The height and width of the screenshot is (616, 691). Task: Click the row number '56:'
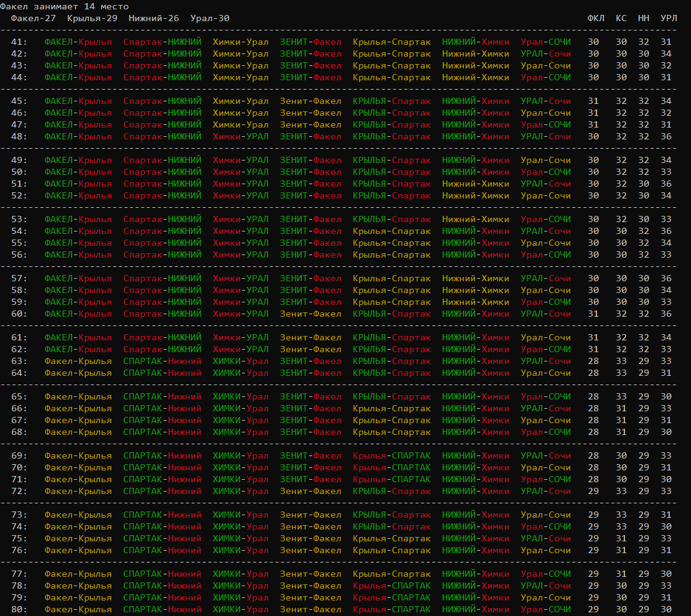tap(19, 255)
